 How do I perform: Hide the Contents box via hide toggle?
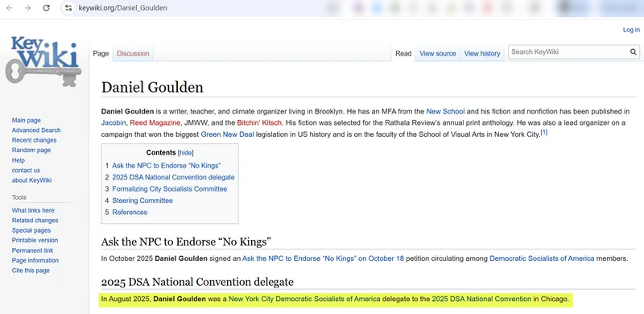(185, 152)
